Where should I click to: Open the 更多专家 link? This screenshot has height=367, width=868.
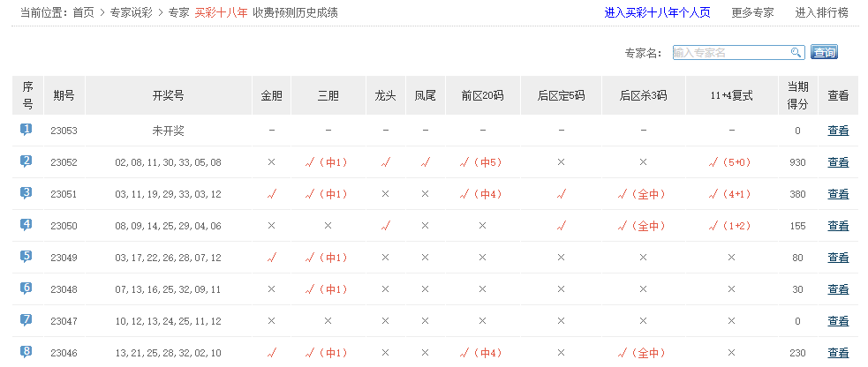point(752,13)
